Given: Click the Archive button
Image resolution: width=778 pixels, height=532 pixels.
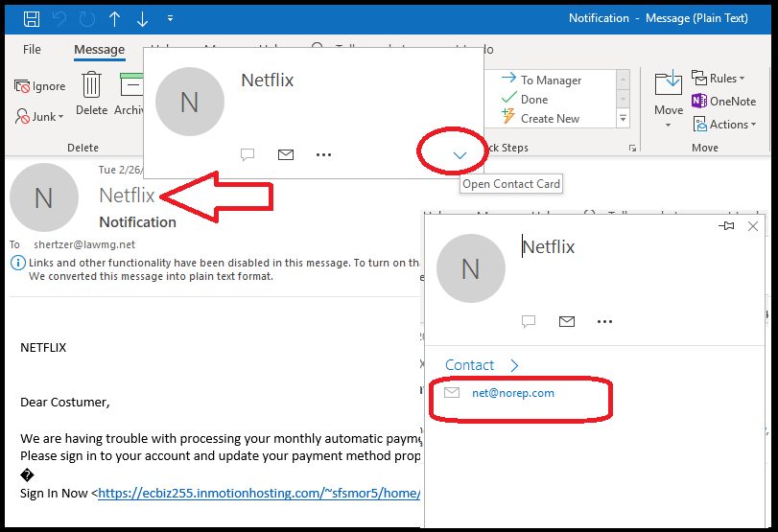Looking at the screenshot, I should (x=130, y=93).
